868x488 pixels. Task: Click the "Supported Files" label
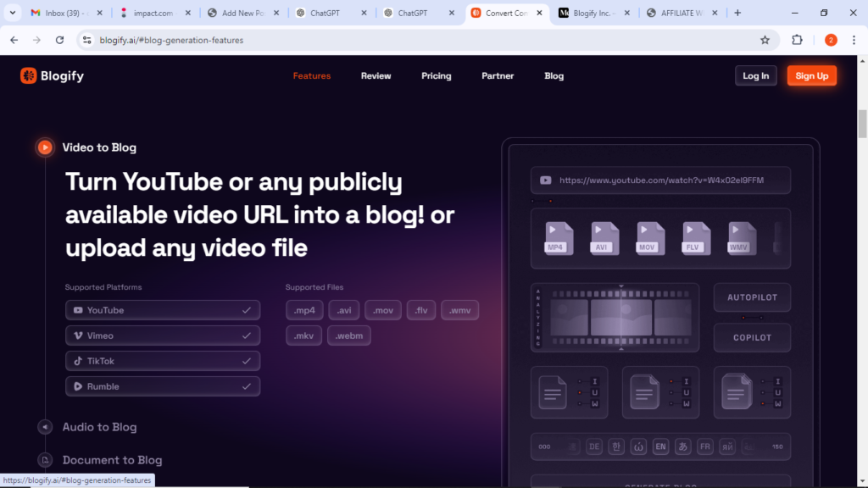314,287
